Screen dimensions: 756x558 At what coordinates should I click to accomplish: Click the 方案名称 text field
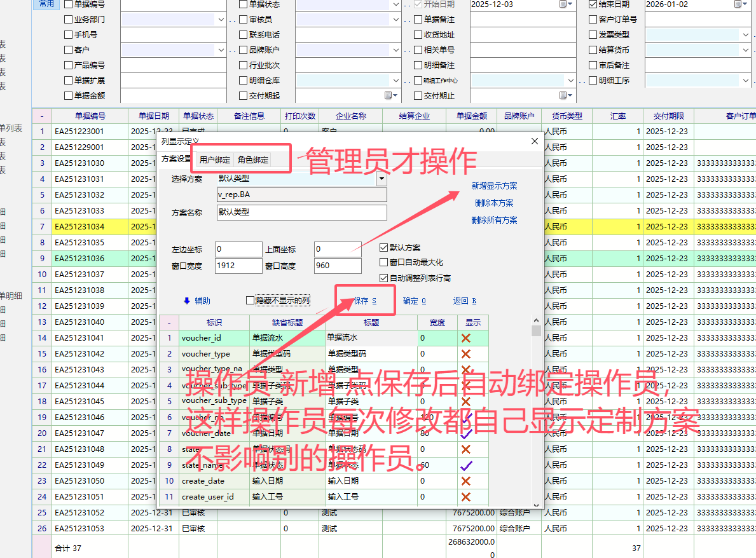[x=301, y=212]
